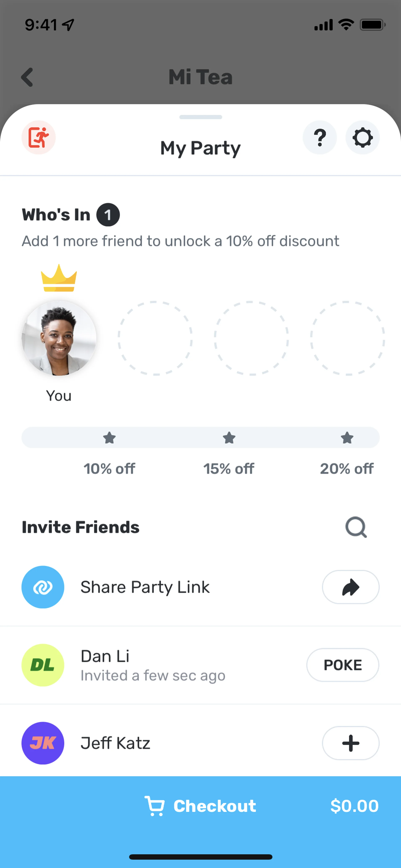Search friends with magnifier icon

coord(356,527)
